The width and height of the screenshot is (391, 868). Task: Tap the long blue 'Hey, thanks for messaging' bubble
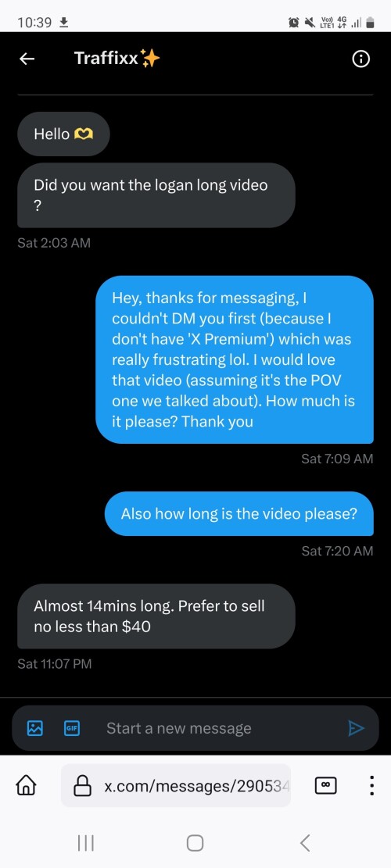(235, 359)
